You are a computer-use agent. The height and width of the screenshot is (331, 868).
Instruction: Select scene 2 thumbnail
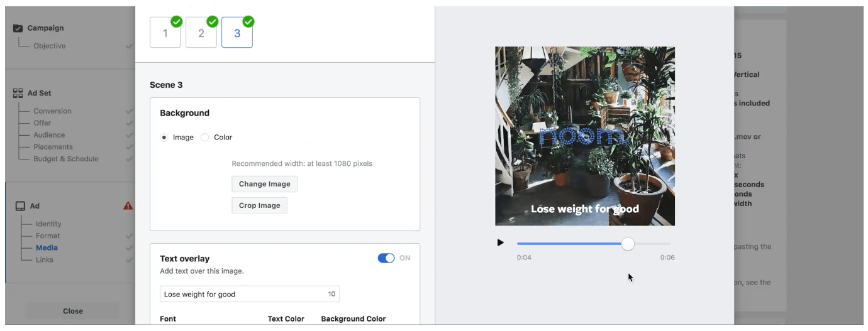point(201,34)
